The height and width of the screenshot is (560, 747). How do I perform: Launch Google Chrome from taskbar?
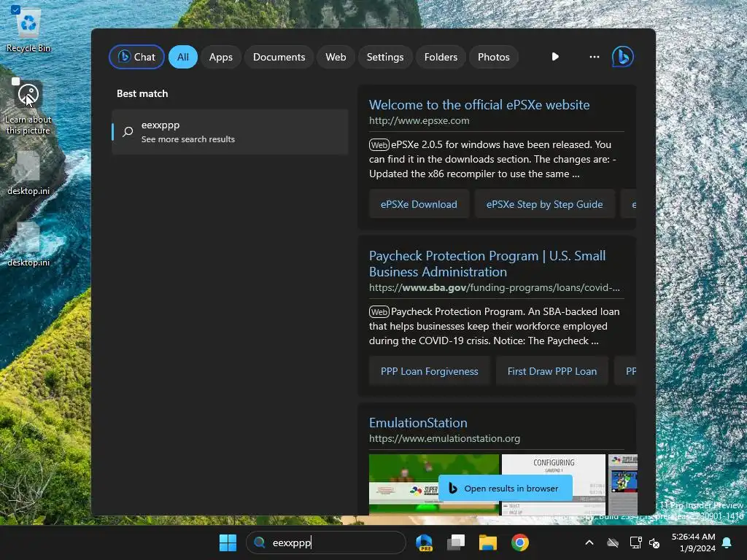pos(519,542)
